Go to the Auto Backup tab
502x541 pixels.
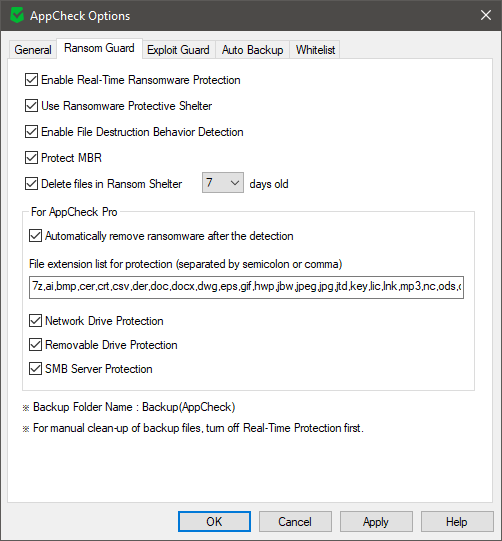[253, 50]
